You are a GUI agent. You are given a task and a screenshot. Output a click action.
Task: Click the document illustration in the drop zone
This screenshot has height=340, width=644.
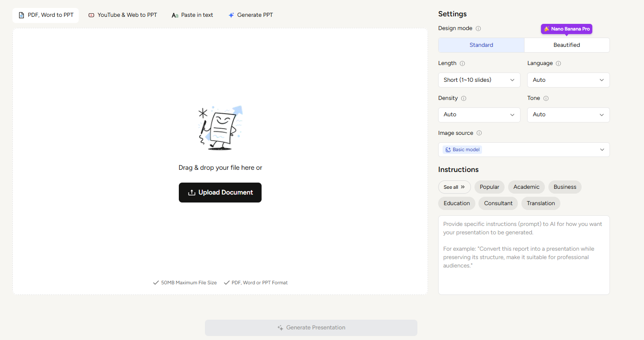(x=220, y=128)
